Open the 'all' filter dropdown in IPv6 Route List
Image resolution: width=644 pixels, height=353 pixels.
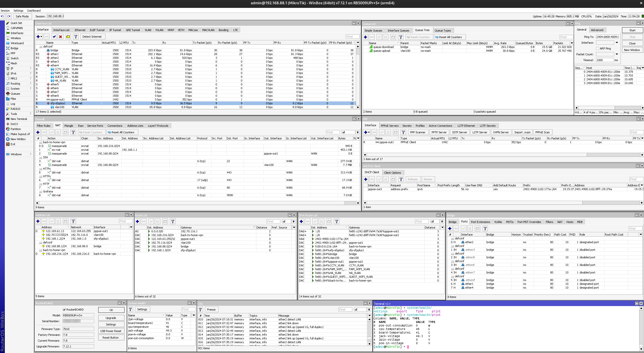pyautogui.click(x=442, y=221)
